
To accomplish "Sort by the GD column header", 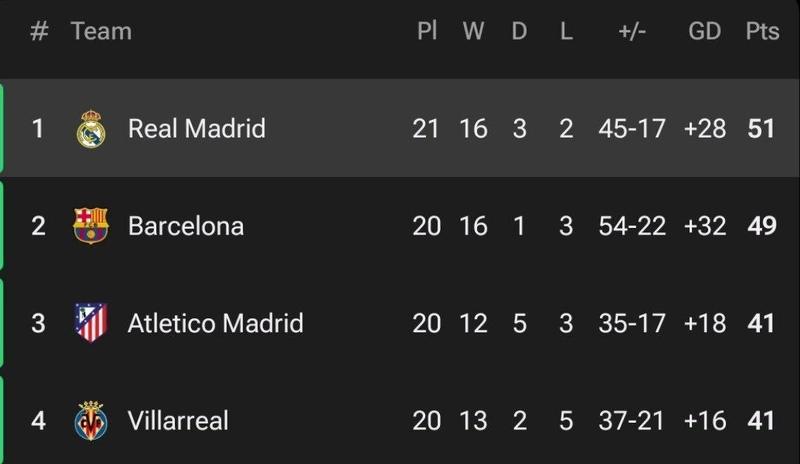I will [x=705, y=32].
